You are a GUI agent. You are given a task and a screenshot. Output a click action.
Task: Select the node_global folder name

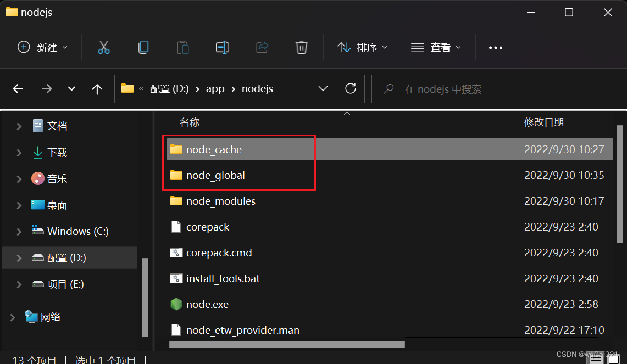tap(215, 175)
